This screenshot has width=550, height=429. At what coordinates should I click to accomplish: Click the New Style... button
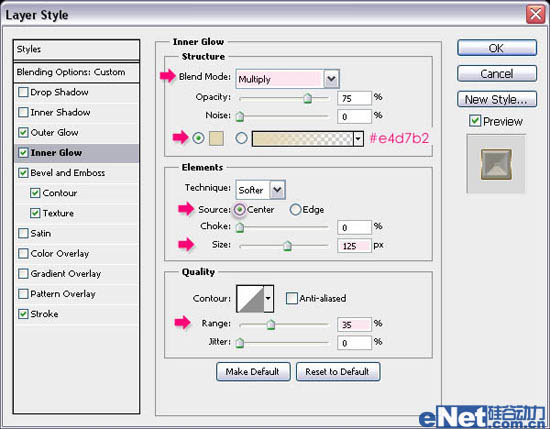point(497,100)
